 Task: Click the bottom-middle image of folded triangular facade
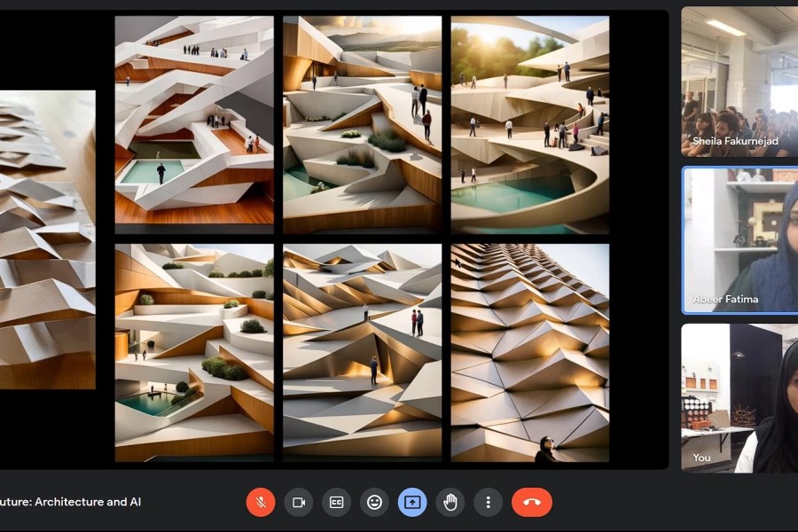coord(362,352)
